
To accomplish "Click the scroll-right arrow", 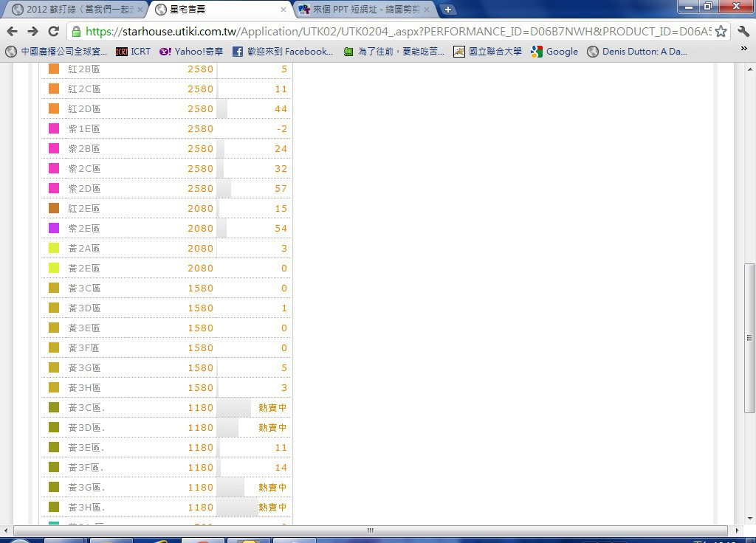I will point(736,530).
